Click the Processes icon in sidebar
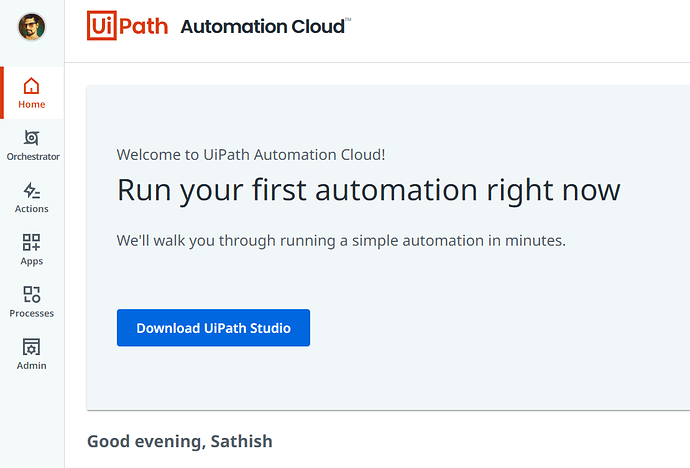Screen dimensions: 690x468 (32, 294)
